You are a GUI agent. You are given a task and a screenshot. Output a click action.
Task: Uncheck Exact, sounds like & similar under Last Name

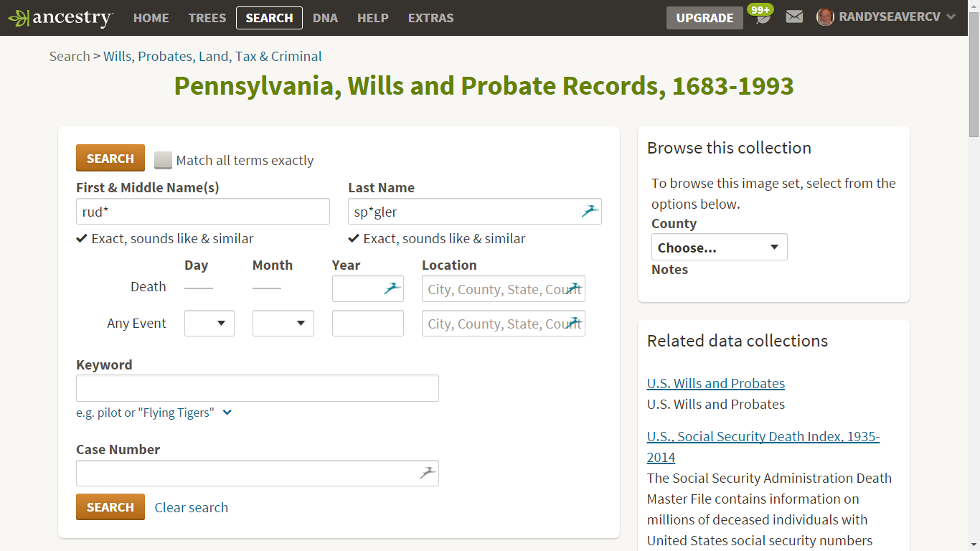353,237
